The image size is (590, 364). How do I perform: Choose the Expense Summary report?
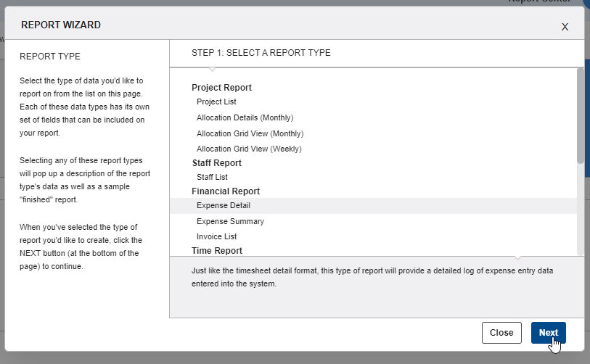[x=230, y=221]
